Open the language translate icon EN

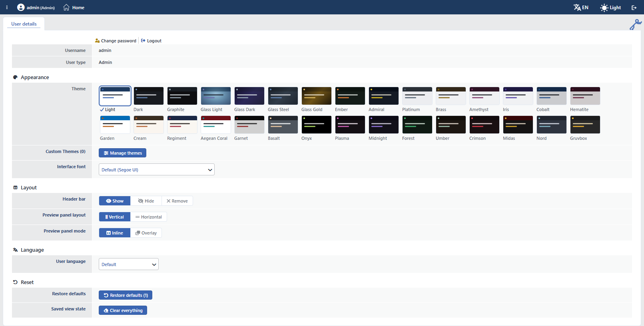[581, 8]
